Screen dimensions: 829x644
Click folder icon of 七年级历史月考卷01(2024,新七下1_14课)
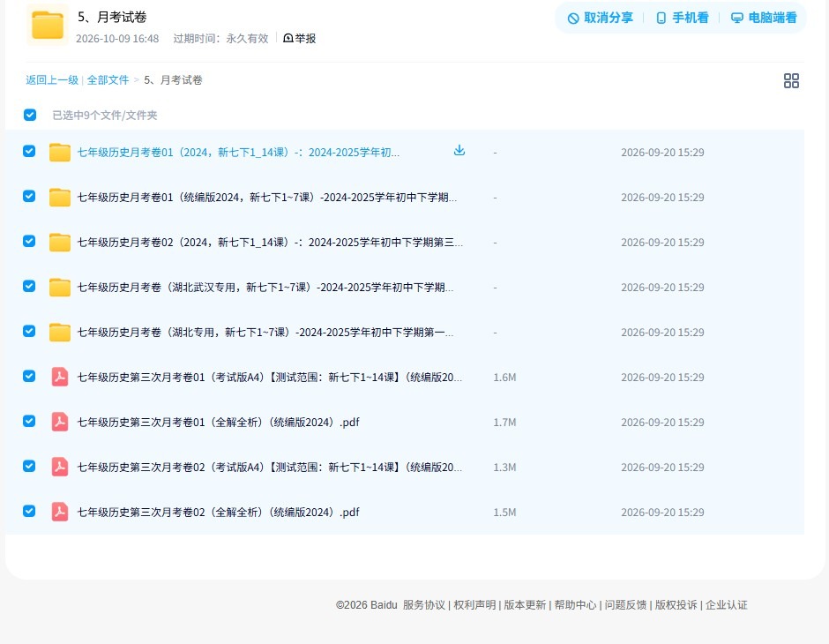[x=60, y=153]
